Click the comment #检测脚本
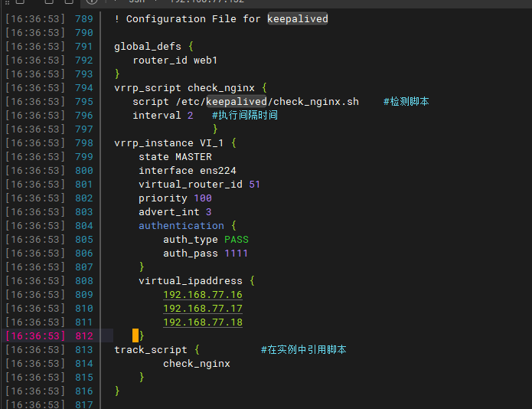532x409 pixels. [x=406, y=102]
